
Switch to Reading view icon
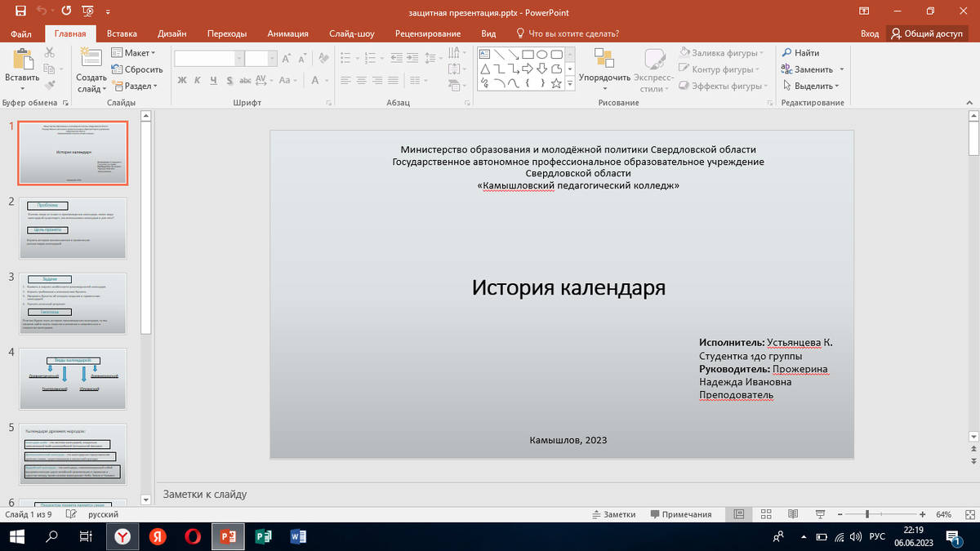tap(793, 514)
